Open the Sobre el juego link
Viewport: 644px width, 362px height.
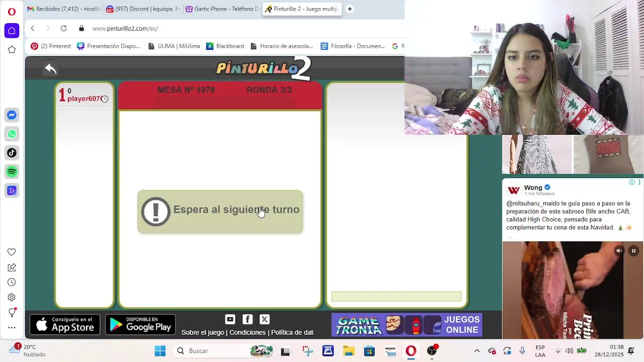click(x=203, y=332)
